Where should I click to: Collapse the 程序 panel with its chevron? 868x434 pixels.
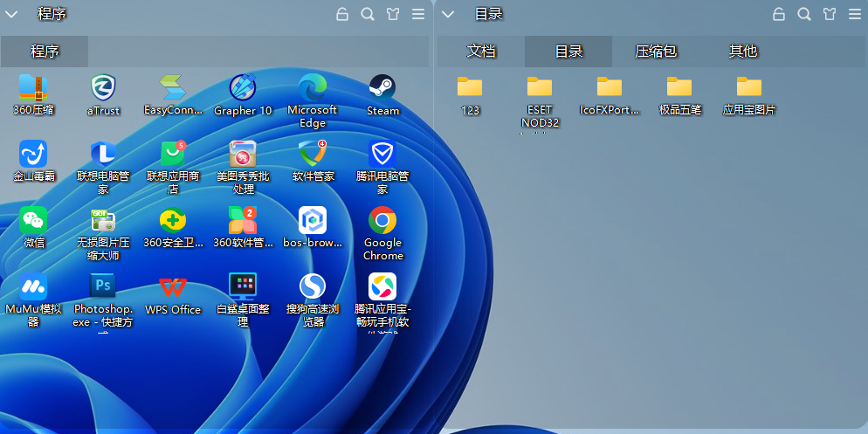(11, 14)
